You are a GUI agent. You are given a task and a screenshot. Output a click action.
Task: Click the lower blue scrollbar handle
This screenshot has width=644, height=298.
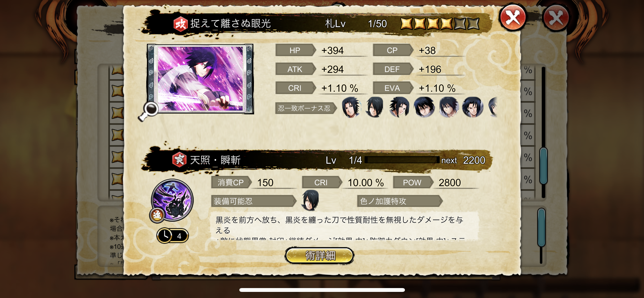541,227
